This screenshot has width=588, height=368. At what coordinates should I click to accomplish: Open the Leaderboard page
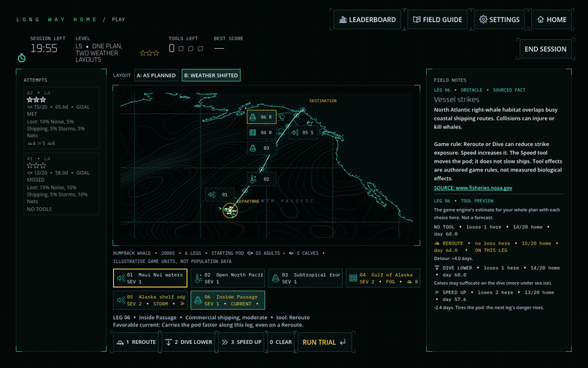click(367, 20)
